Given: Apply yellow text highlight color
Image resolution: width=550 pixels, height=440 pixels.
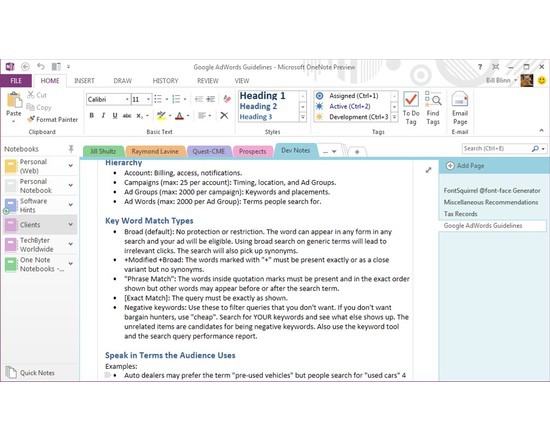Looking at the screenshot, I should tap(161, 115).
